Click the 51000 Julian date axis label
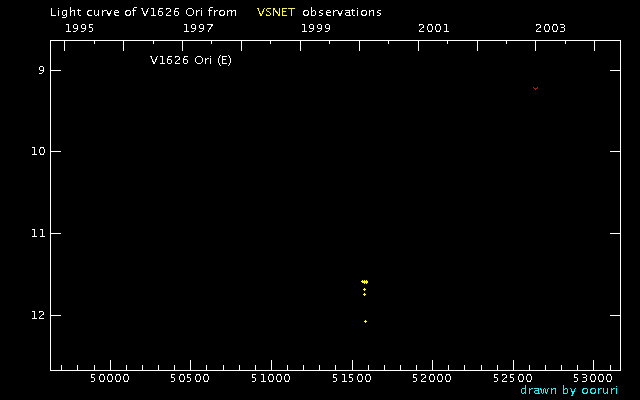Image resolution: width=640 pixels, height=400 pixels. [271, 378]
